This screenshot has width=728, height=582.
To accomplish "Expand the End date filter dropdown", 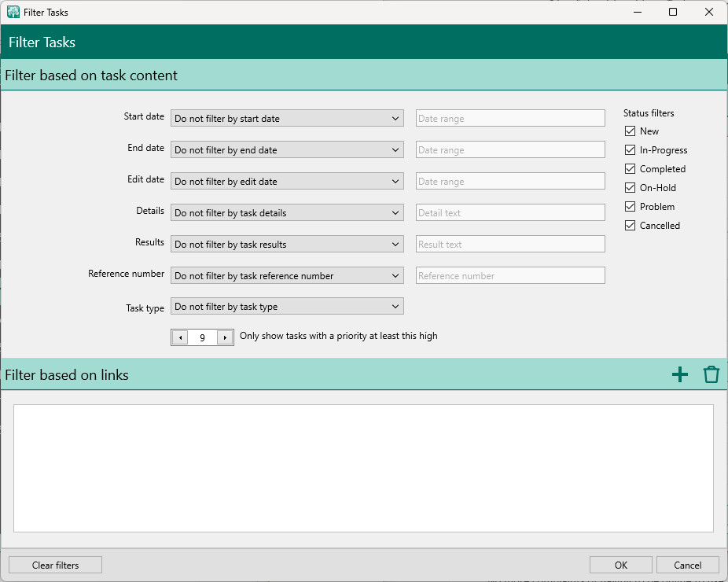I will pos(287,150).
